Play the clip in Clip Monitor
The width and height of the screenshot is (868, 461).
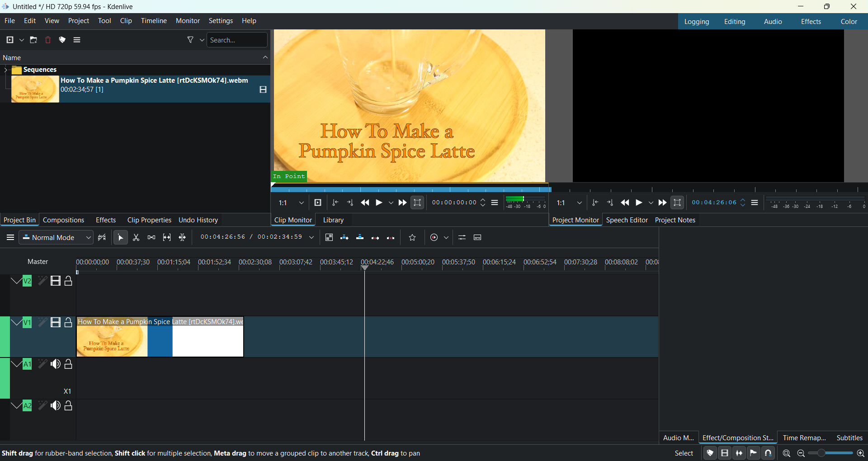click(x=379, y=203)
